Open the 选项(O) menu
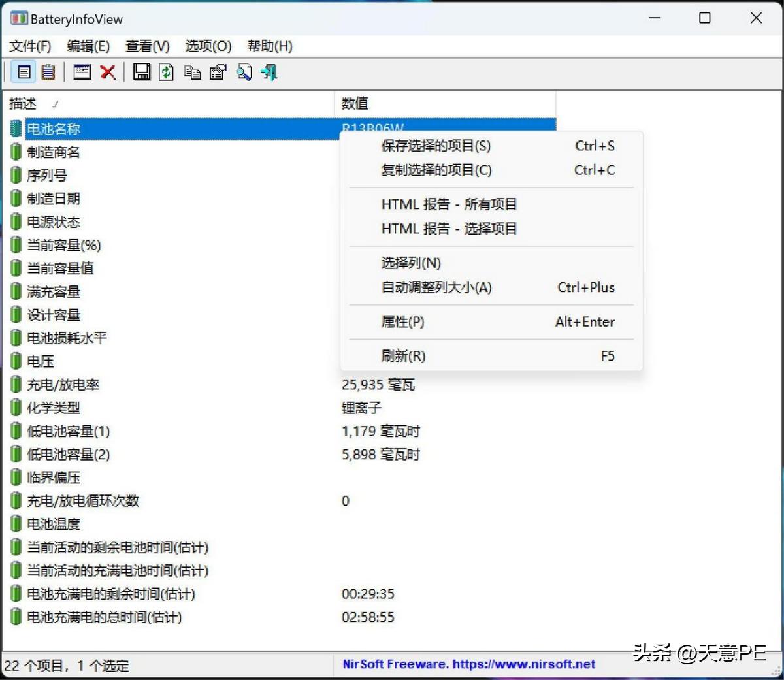Screen dimensions: 784x680 [208, 46]
